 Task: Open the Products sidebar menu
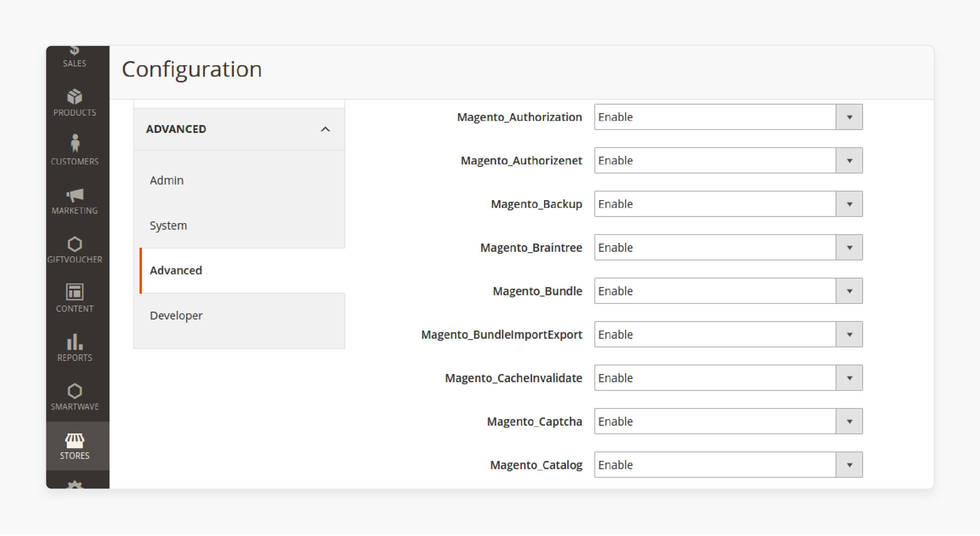(75, 103)
